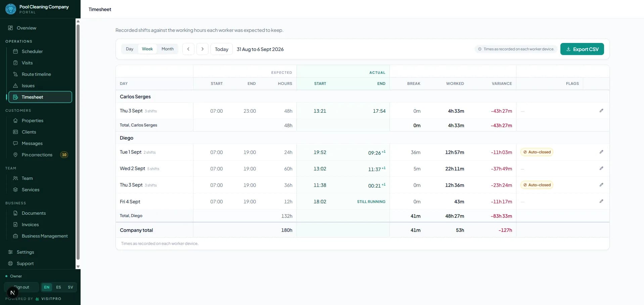
Task: Click the Visits clipboard icon
Action: [x=15, y=63]
